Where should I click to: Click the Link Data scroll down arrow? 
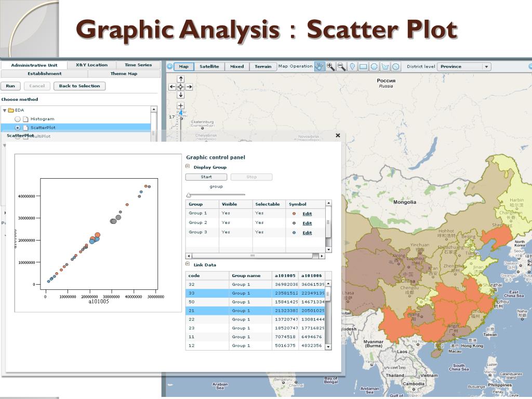328,347
